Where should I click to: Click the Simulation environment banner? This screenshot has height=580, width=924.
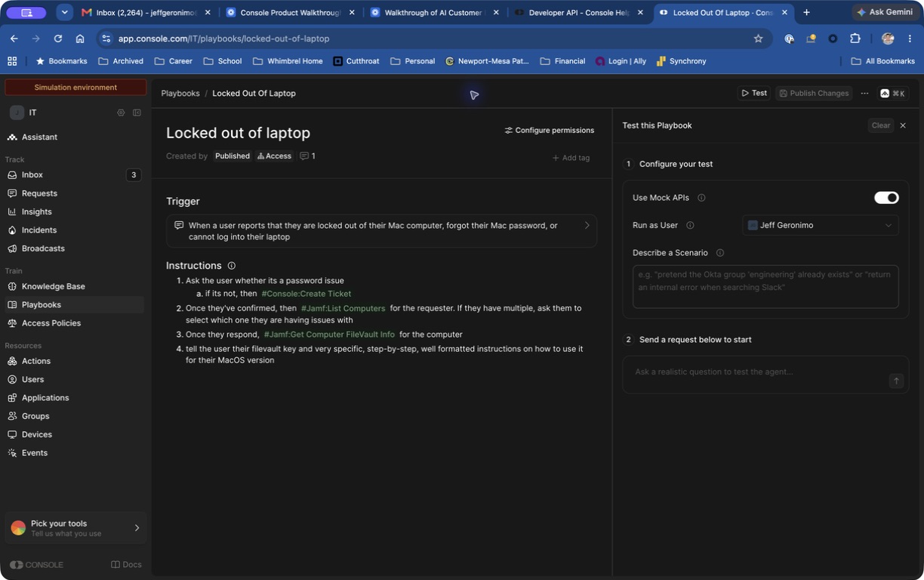(75, 88)
